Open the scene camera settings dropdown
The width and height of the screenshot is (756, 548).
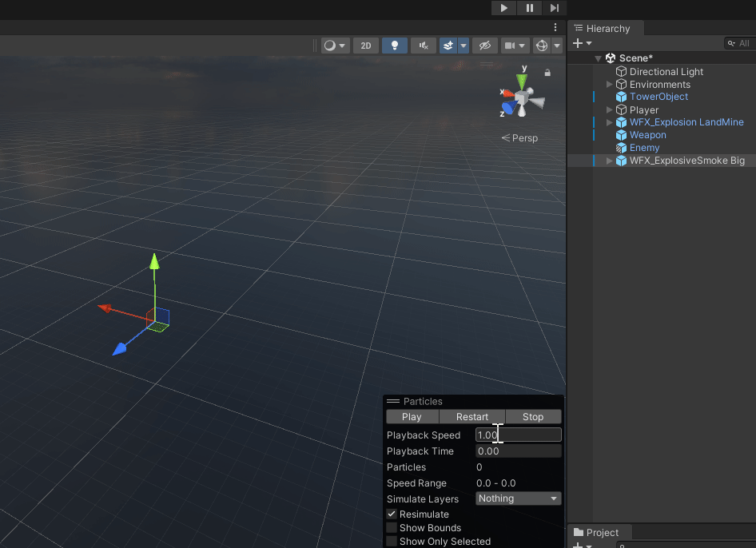point(515,46)
